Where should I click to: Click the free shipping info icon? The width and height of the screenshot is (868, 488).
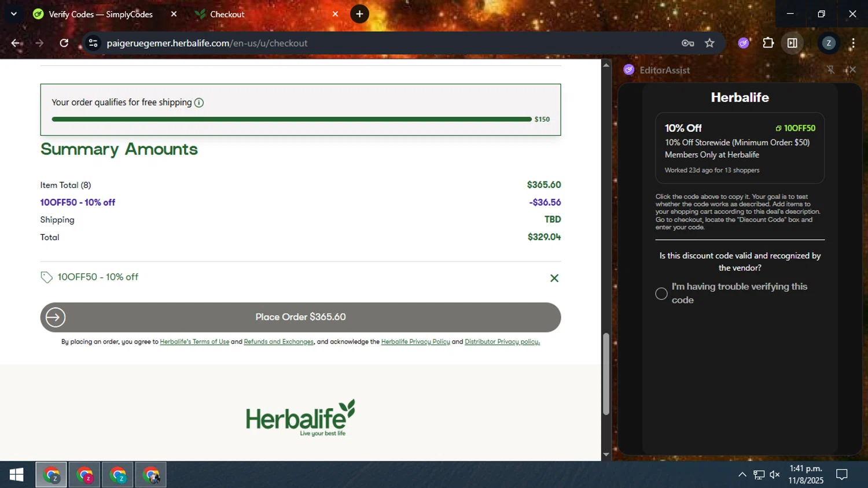tap(199, 103)
